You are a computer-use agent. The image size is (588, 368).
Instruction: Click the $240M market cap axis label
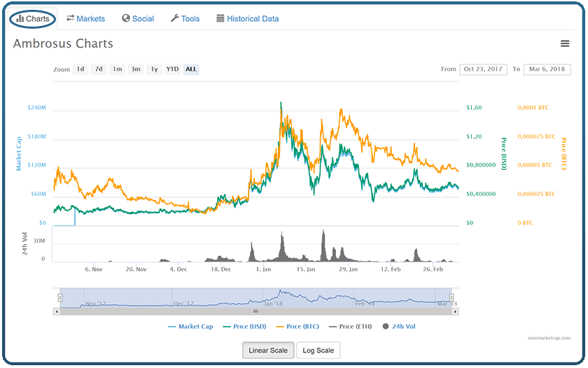click(36, 108)
